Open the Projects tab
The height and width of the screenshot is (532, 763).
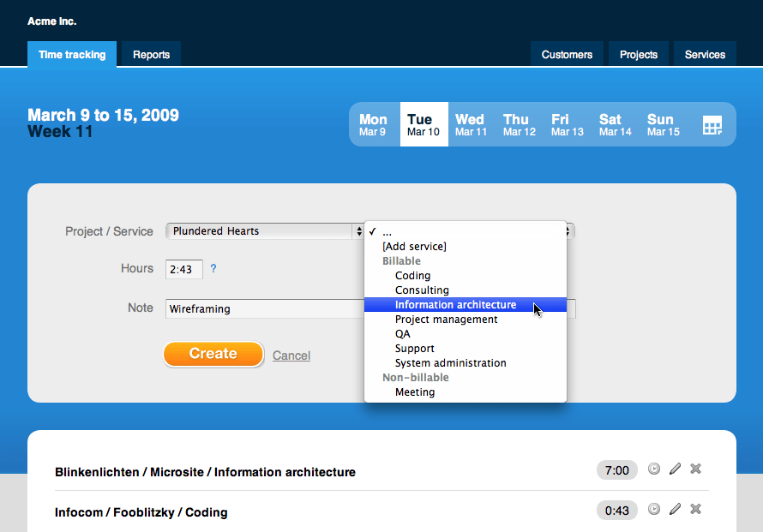[639, 55]
